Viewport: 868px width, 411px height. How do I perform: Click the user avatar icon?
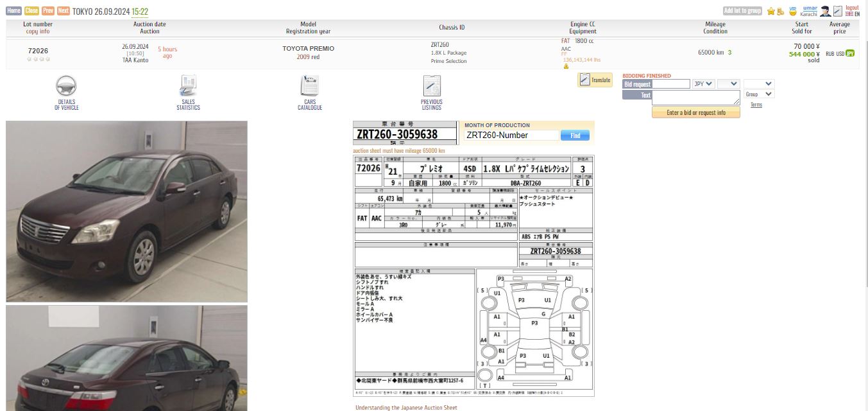826,11
